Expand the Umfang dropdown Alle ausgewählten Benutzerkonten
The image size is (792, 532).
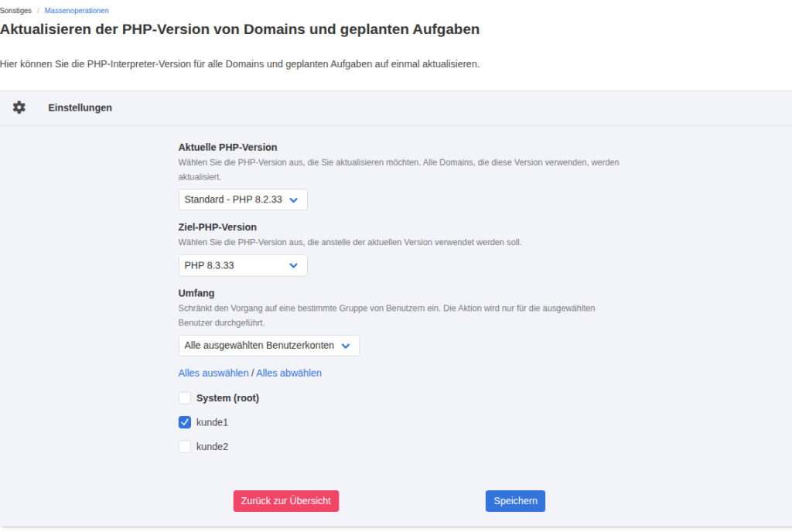click(x=268, y=346)
